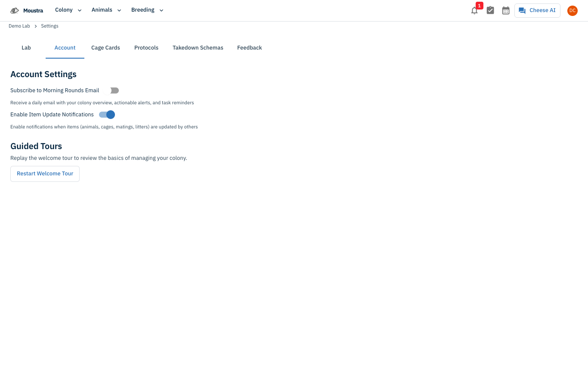Switch to the Protocols tab
The height and width of the screenshot is (368, 588).
(x=146, y=48)
